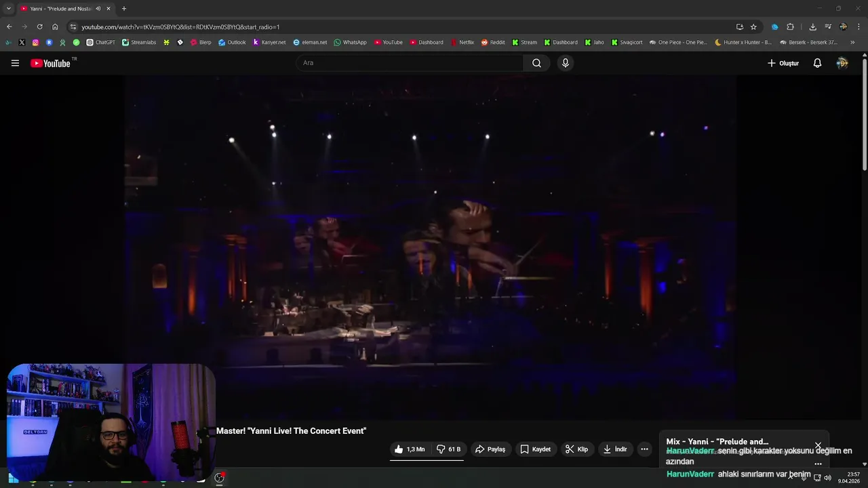
Task: Open system volume speaker icon in tray
Action: coord(827,478)
